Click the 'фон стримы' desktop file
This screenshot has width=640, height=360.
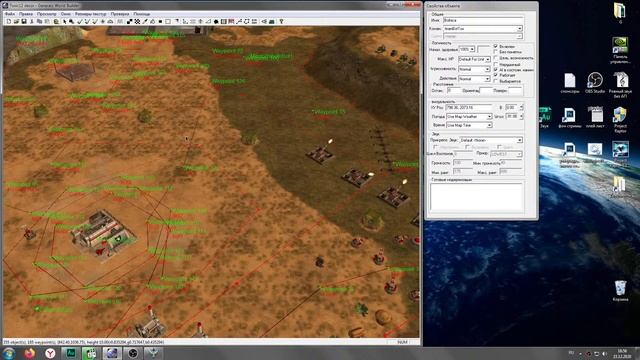(x=569, y=118)
